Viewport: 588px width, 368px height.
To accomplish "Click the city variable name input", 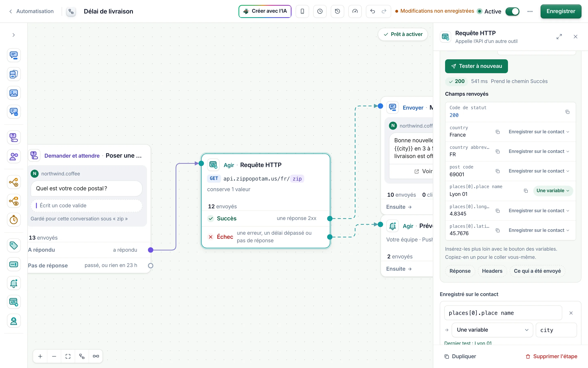I will click(x=556, y=330).
